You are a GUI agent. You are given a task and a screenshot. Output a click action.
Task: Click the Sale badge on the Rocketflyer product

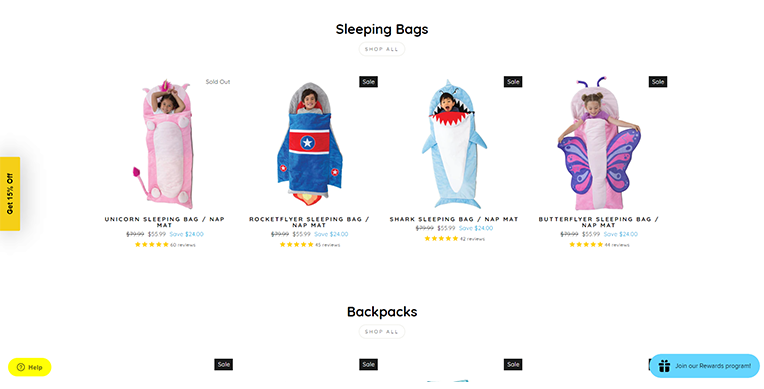click(x=368, y=82)
